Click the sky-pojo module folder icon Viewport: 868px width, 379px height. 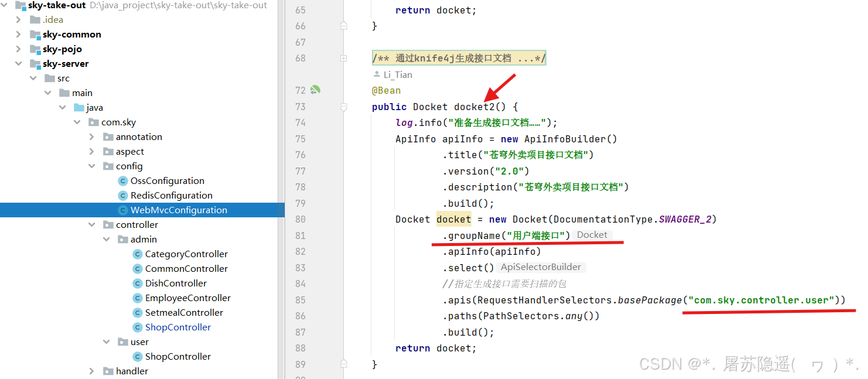(x=35, y=49)
